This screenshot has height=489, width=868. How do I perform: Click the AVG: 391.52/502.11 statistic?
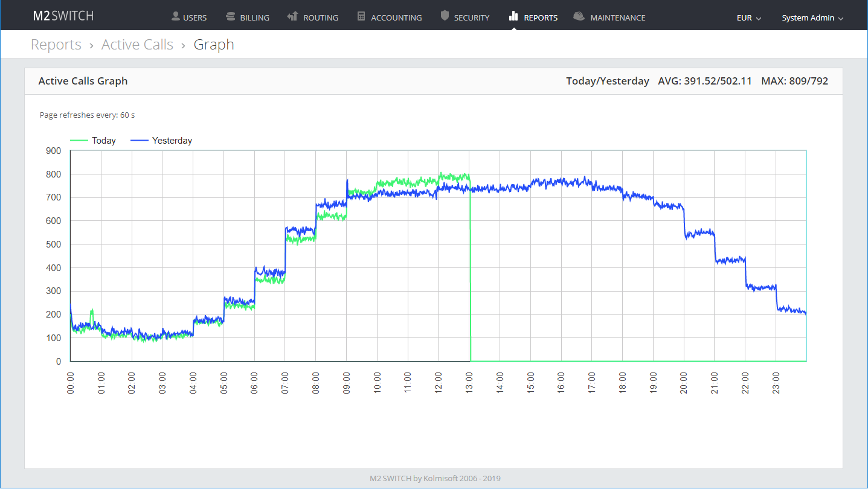(x=705, y=81)
